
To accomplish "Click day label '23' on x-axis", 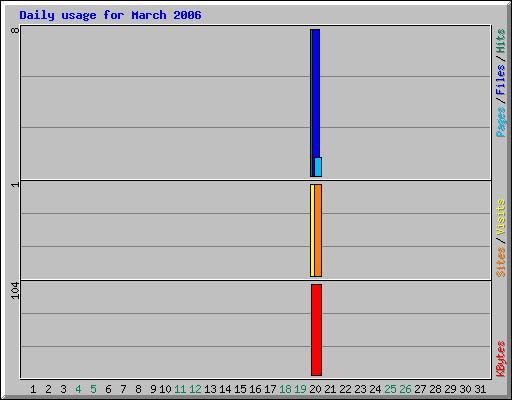I will (360, 389).
